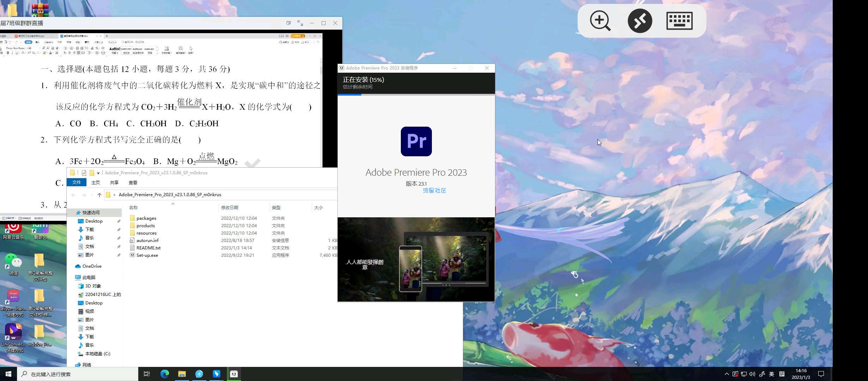Open the quick access toolbar customize dropdown

pos(98,173)
